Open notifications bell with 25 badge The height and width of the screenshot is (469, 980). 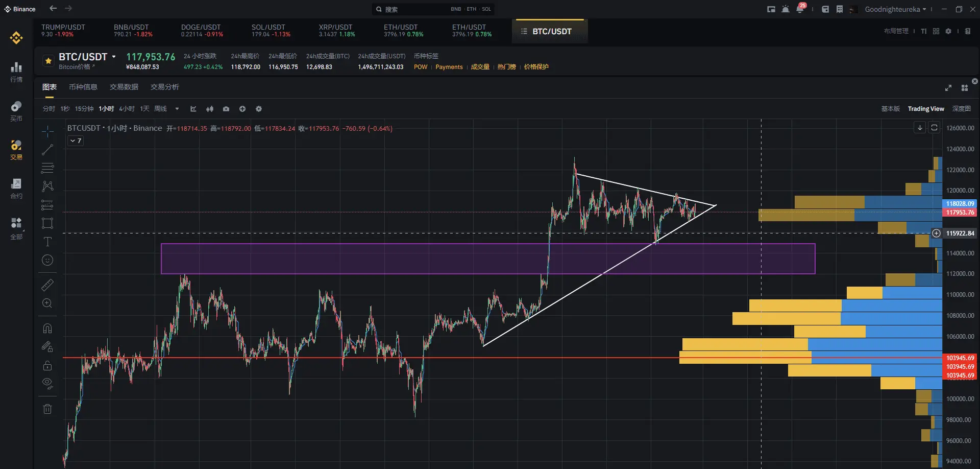800,9
